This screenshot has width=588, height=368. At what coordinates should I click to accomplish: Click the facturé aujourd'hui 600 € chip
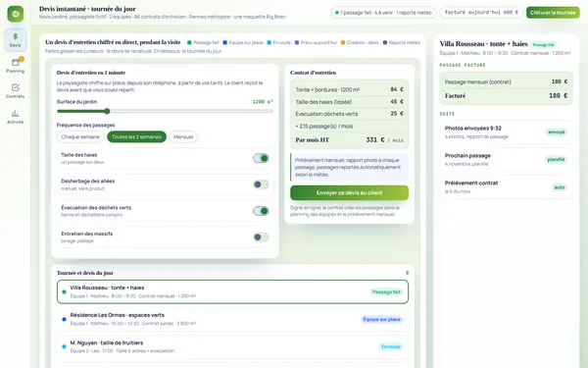point(481,13)
